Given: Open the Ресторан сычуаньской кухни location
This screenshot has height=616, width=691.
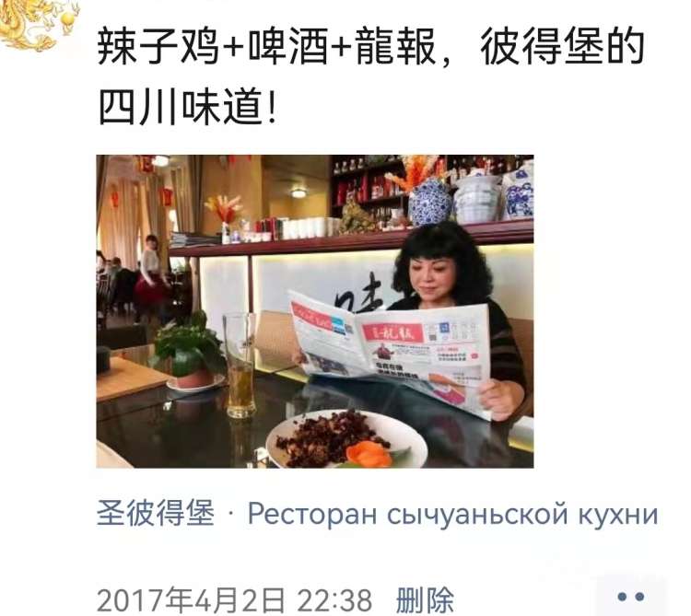Looking at the screenshot, I should click(452, 514).
